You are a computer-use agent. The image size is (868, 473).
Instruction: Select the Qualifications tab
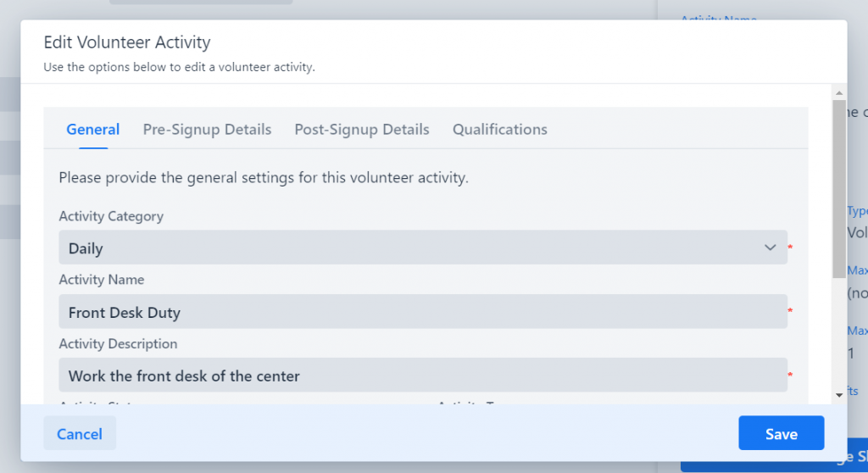point(500,130)
